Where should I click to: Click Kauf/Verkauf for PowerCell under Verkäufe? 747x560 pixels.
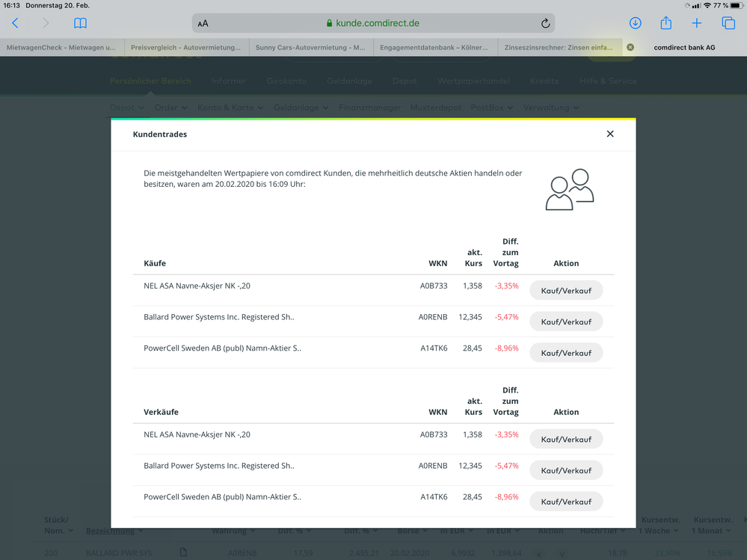tap(566, 502)
